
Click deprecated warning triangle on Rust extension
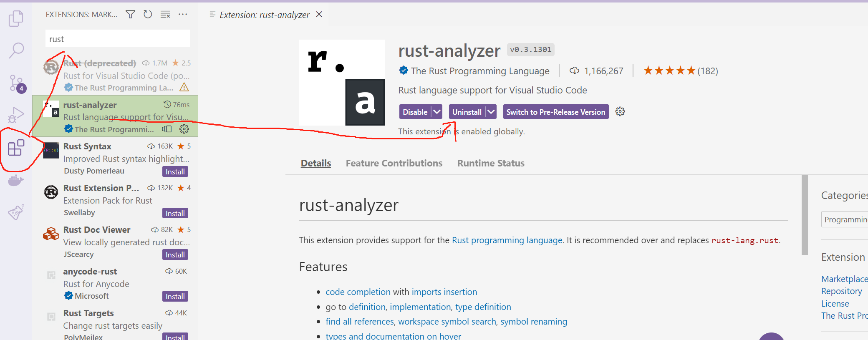184,87
